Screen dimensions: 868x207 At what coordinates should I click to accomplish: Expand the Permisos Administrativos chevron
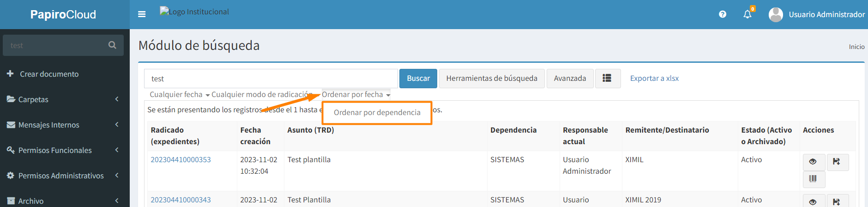(x=117, y=175)
